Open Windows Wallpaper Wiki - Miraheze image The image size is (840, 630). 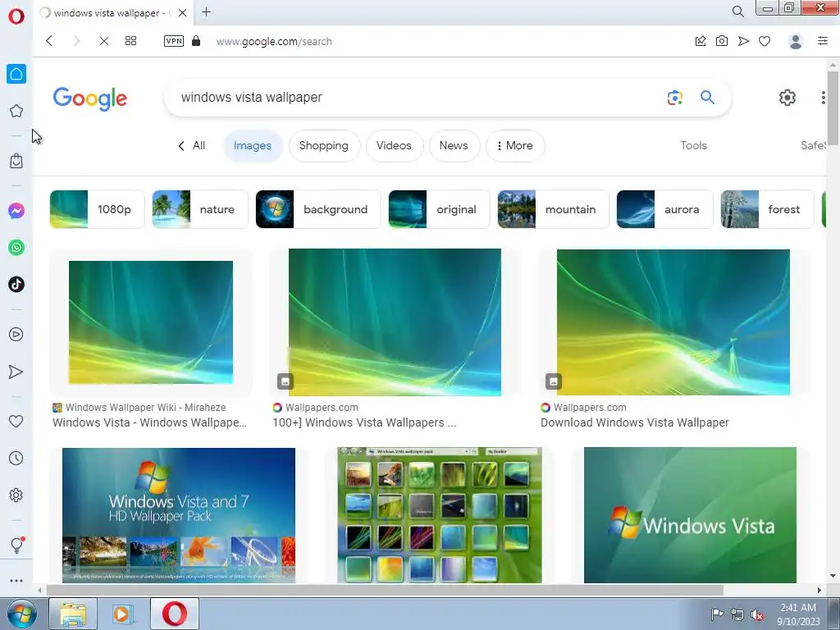pos(151,322)
